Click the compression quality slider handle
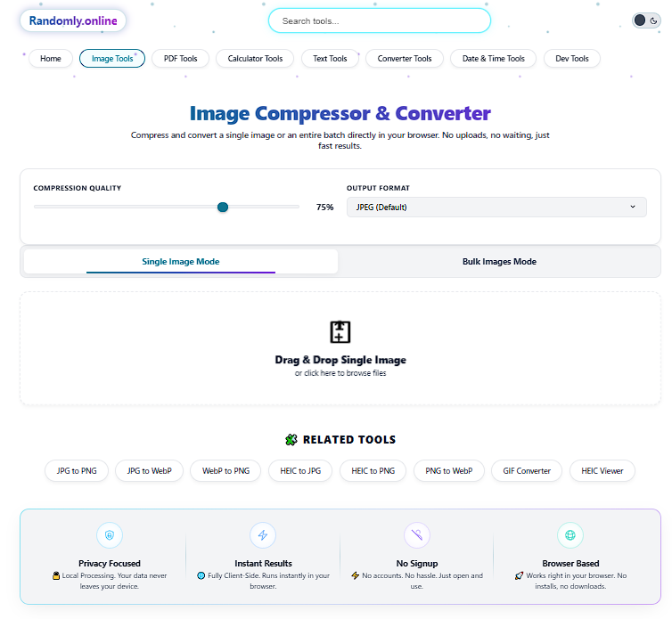This screenshot has width=672, height=619. pyautogui.click(x=223, y=207)
